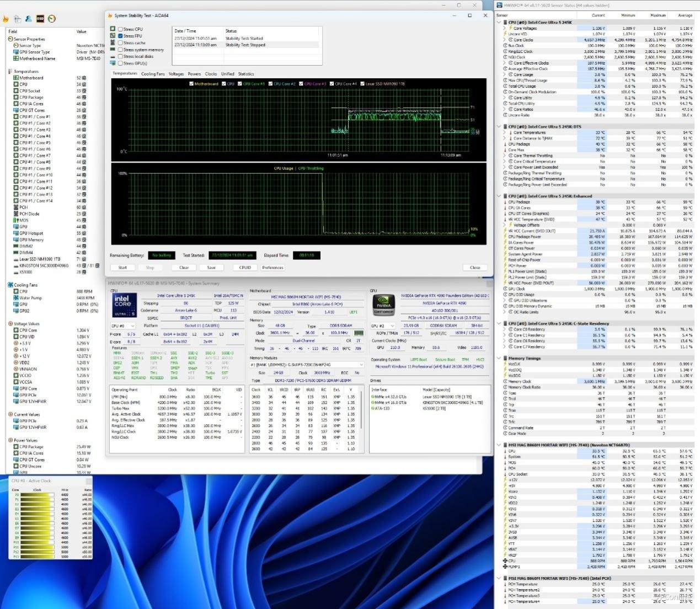Enable the Stress CPU checkbox
Viewport: 700px width, 609px height.
tap(120, 29)
